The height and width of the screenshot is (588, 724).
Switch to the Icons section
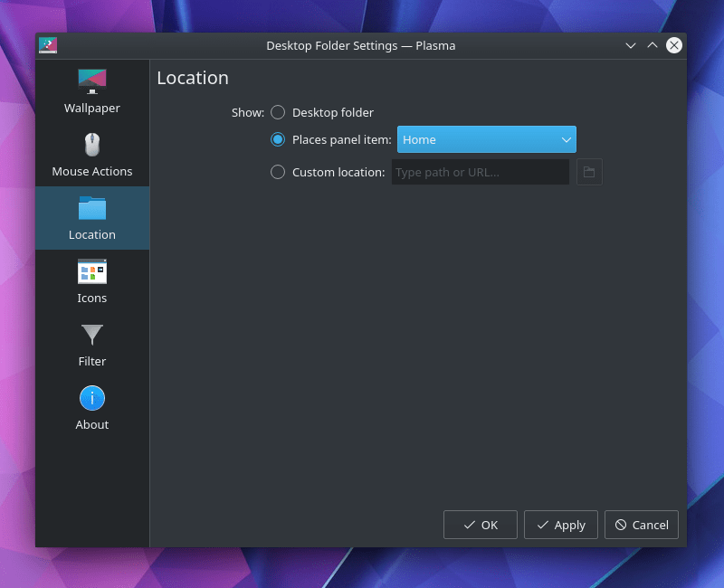(x=91, y=280)
